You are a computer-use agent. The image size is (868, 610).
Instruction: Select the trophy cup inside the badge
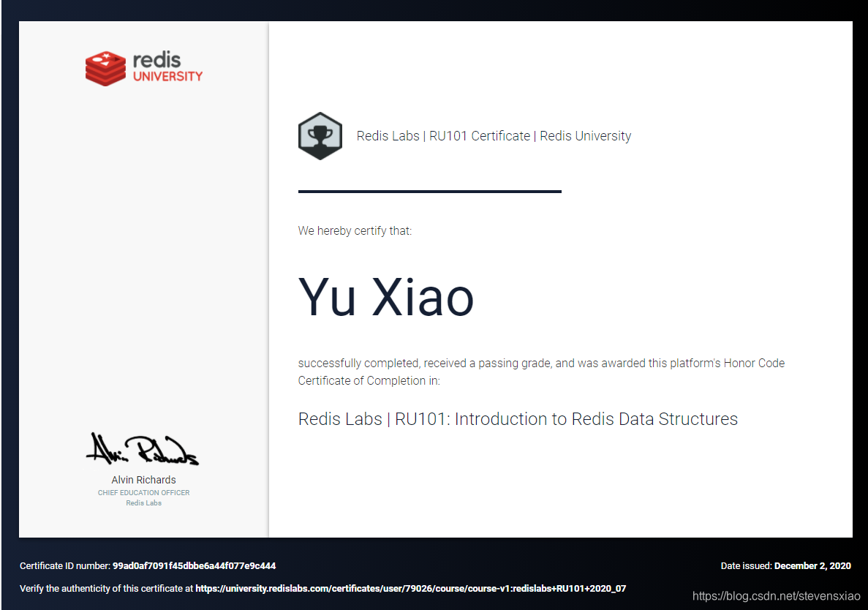tap(320, 134)
